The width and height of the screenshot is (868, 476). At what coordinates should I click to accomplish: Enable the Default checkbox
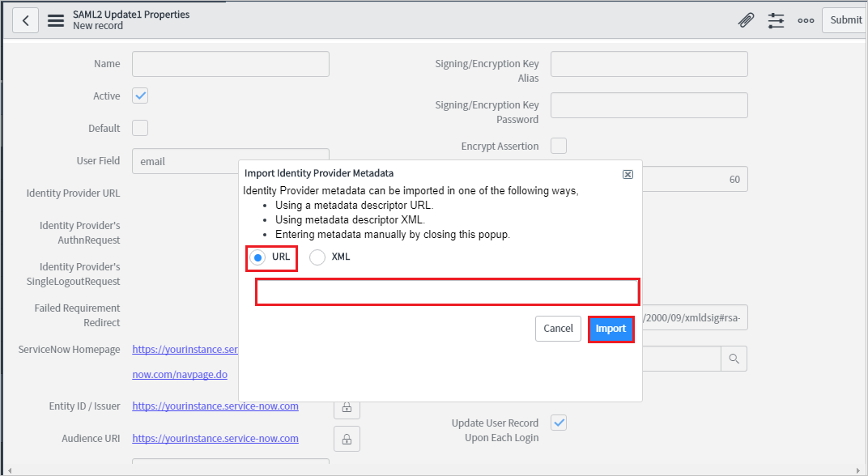139,127
